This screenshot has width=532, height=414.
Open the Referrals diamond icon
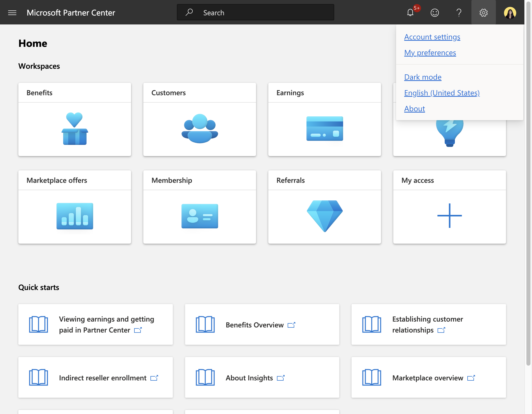click(325, 216)
